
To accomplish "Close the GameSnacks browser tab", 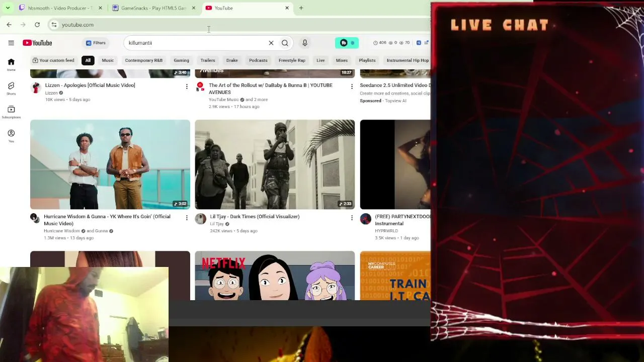I will [194, 8].
